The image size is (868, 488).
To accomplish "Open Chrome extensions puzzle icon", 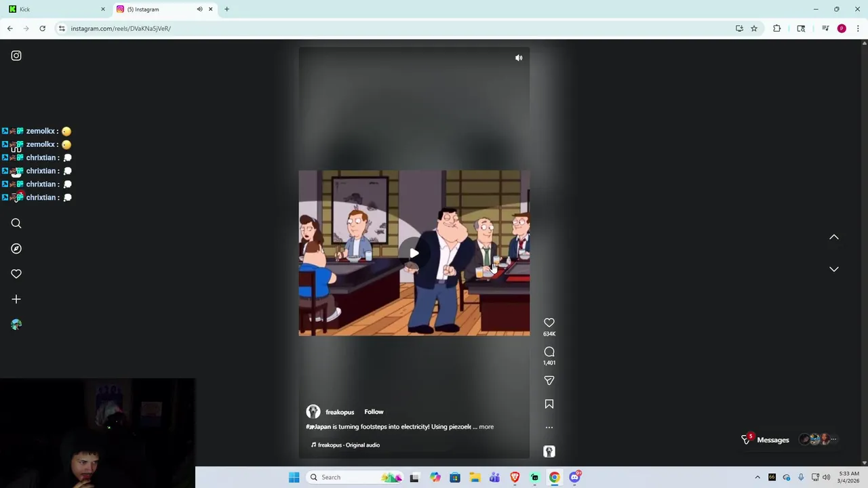I will click(777, 28).
